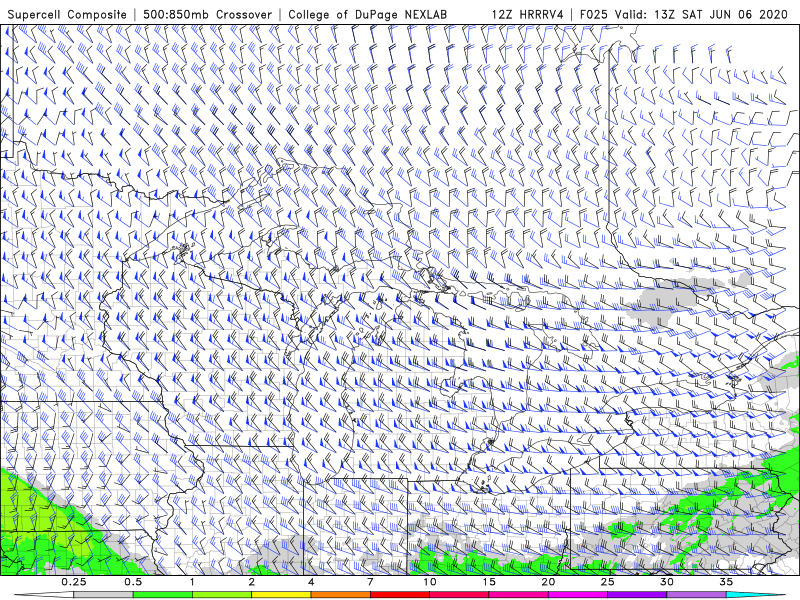Click the '500:850mb Crossover' header label

[207, 14]
